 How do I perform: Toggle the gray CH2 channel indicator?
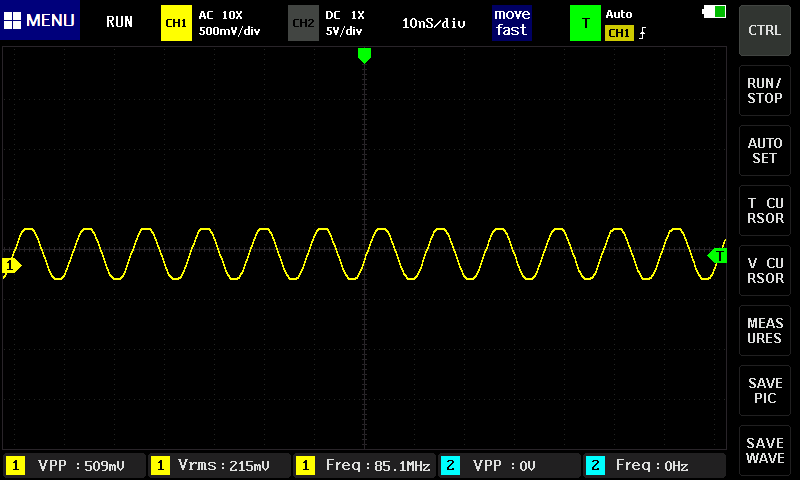coord(303,22)
